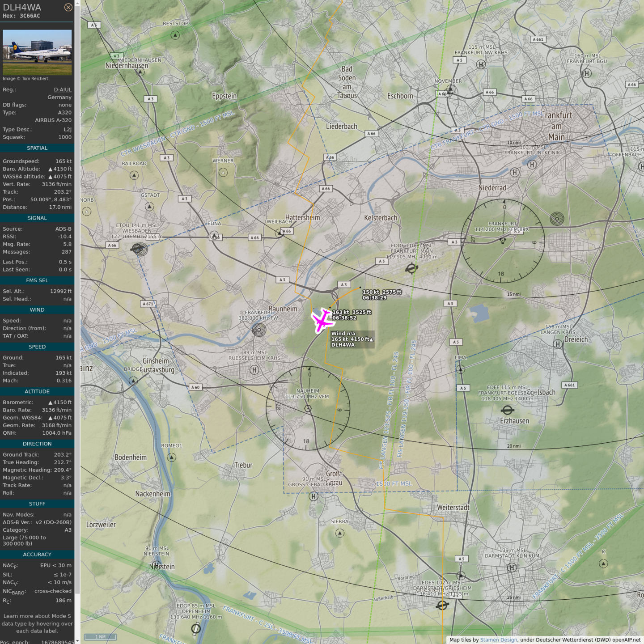Click the Frankfurt-Egelsbach EDFE airport symbol

point(508,410)
